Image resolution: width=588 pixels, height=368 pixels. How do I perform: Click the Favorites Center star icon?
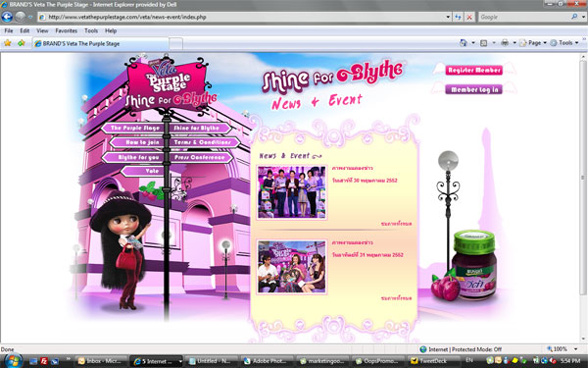[x=8, y=43]
